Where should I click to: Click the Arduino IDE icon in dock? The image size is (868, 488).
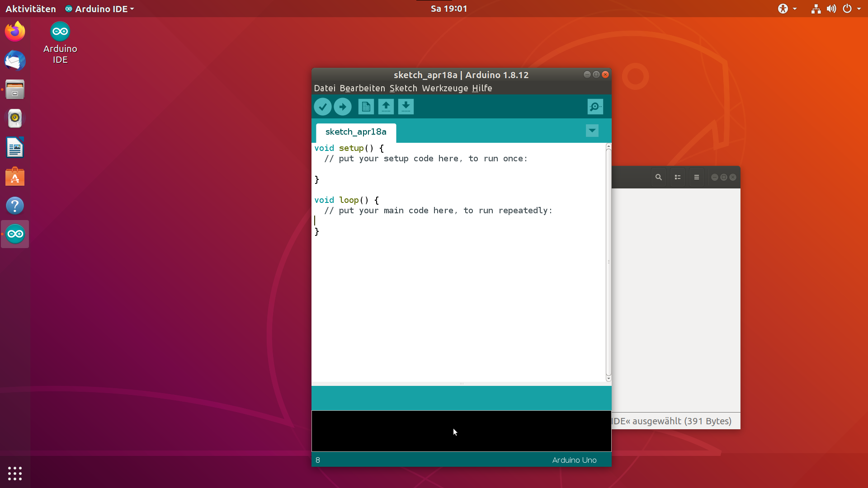pyautogui.click(x=15, y=234)
